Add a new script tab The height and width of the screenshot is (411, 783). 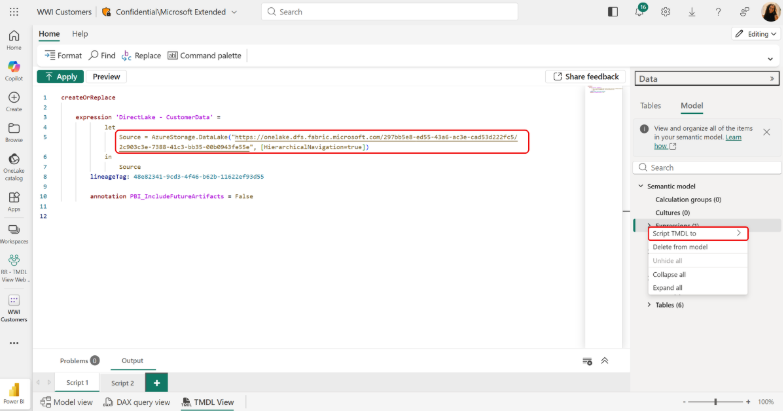[156, 383]
